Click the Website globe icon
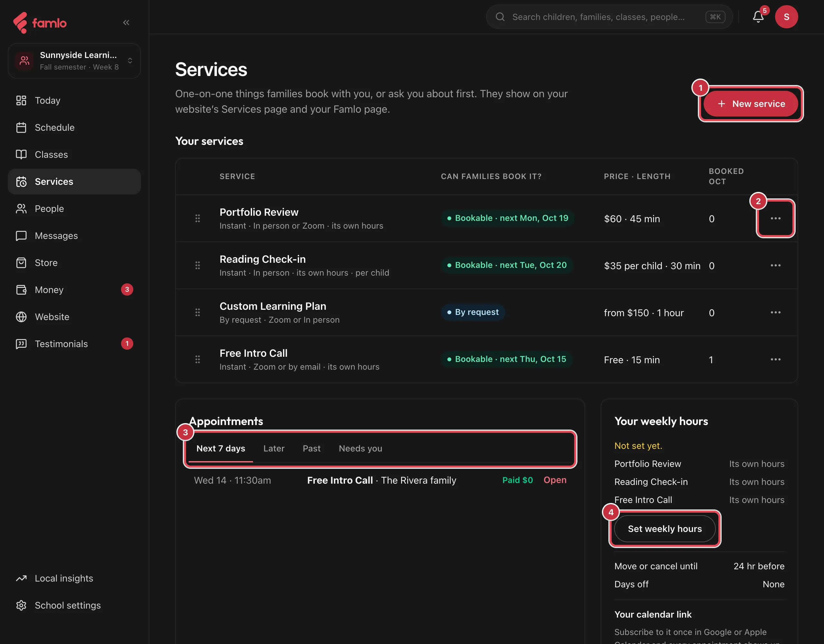 [x=21, y=317]
